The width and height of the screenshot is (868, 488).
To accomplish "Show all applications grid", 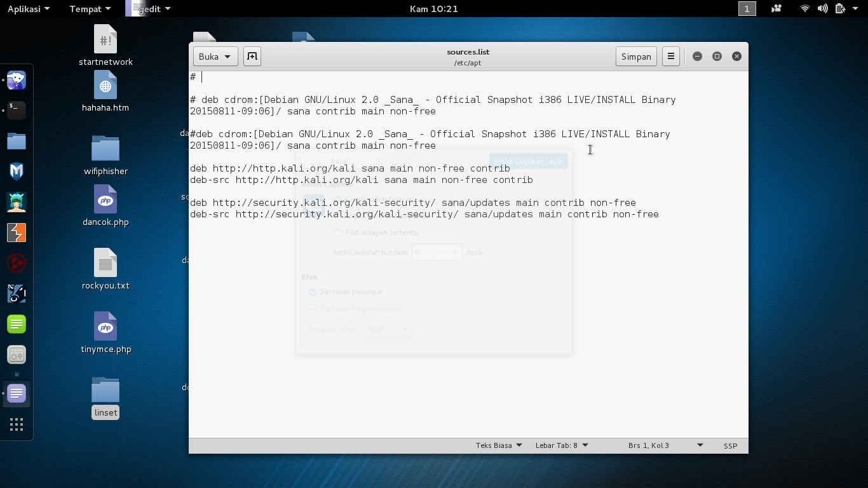I will [x=17, y=424].
